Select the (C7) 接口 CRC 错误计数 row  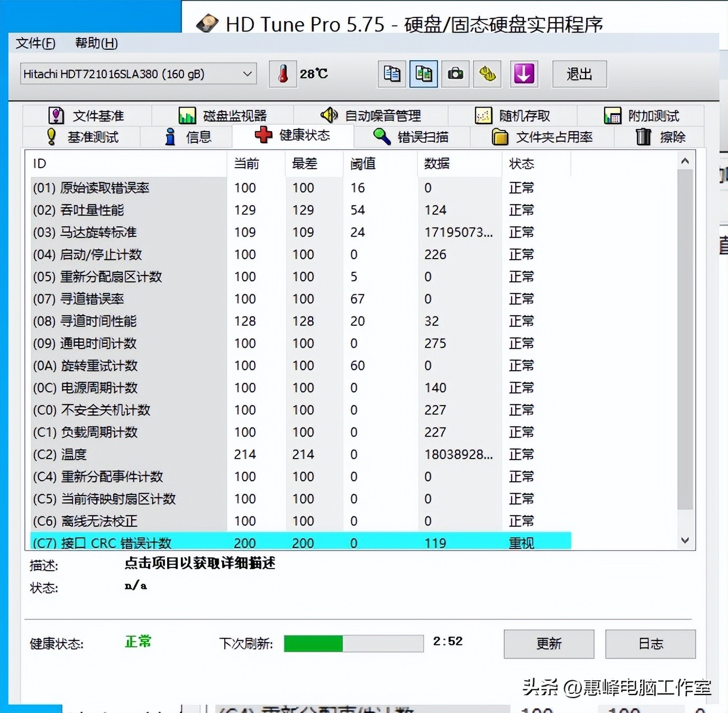pos(212,542)
